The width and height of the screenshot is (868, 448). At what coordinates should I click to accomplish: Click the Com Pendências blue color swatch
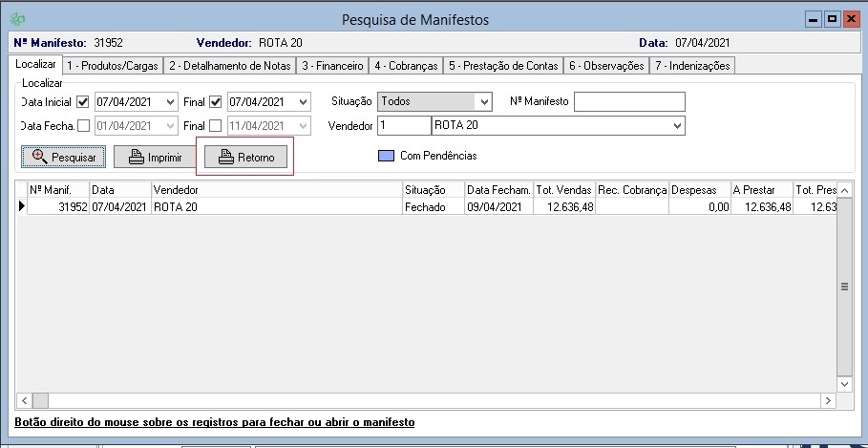(386, 156)
